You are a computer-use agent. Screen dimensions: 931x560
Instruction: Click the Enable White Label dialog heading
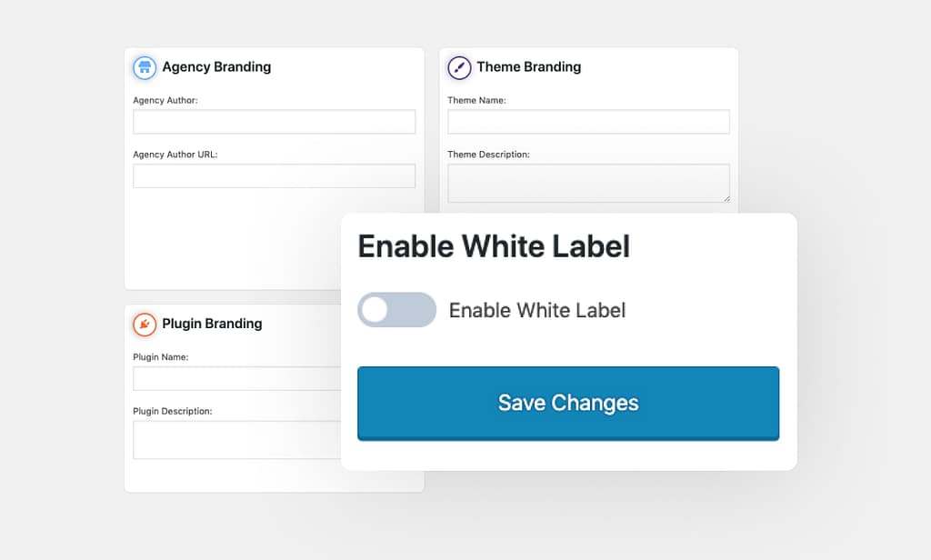[493, 245]
